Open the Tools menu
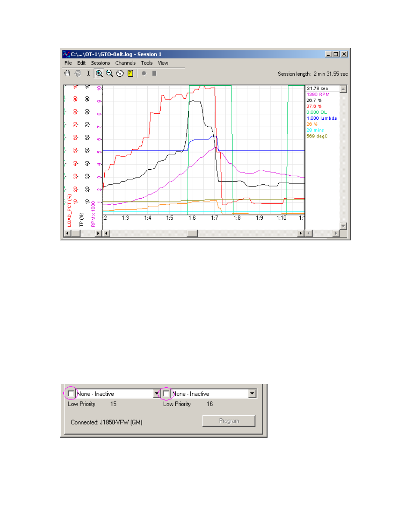411x532 pixels. click(x=147, y=63)
